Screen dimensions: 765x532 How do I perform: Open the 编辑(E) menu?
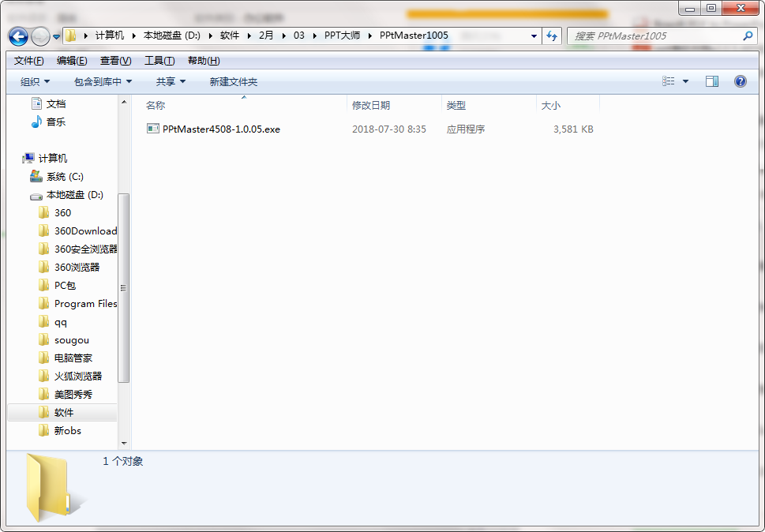tap(72, 61)
